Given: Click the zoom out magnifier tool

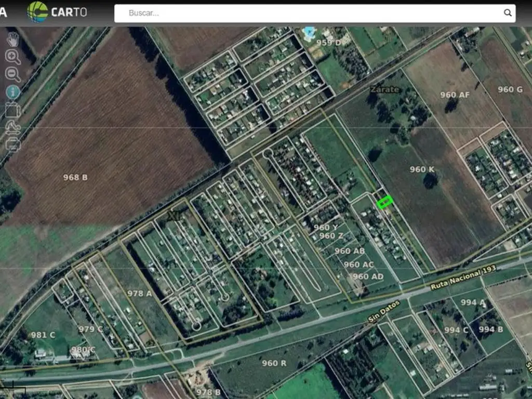Looking at the screenshot, I should [12, 75].
